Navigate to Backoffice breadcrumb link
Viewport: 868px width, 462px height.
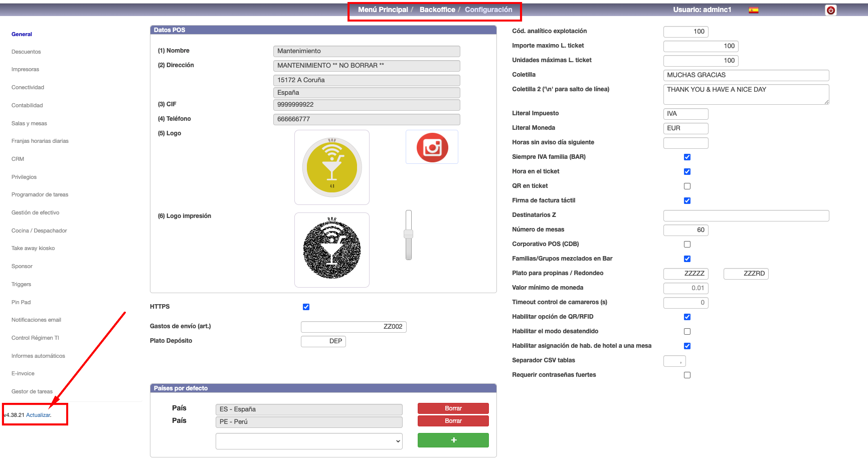(437, 10)
